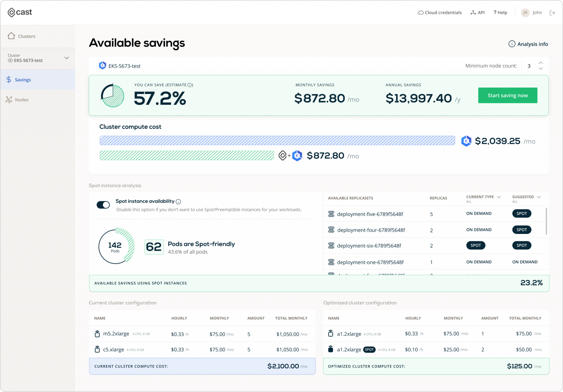Open the Suggested filter dropdown
Screen dimensions: 563x392
[539, 197]
